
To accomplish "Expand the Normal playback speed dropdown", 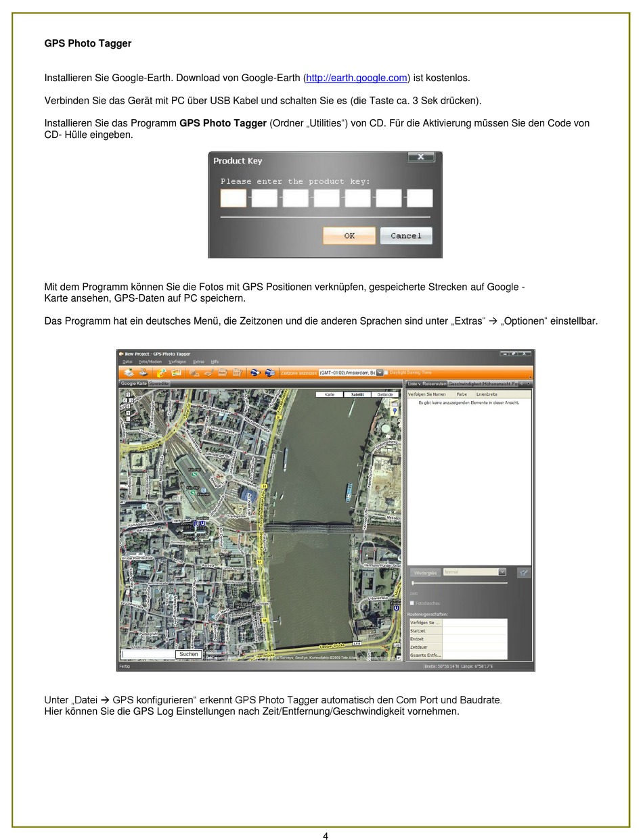I will (x=502, y=572).
